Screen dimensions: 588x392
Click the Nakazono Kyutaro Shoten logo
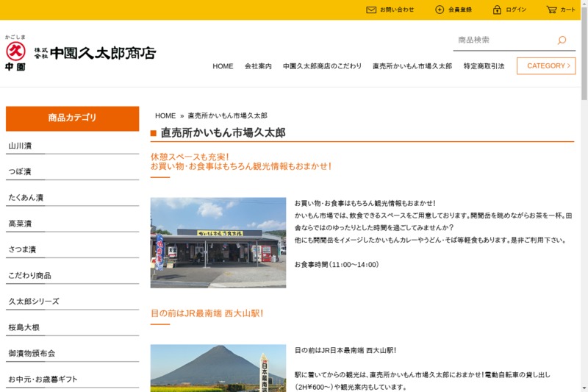(81, 52)
